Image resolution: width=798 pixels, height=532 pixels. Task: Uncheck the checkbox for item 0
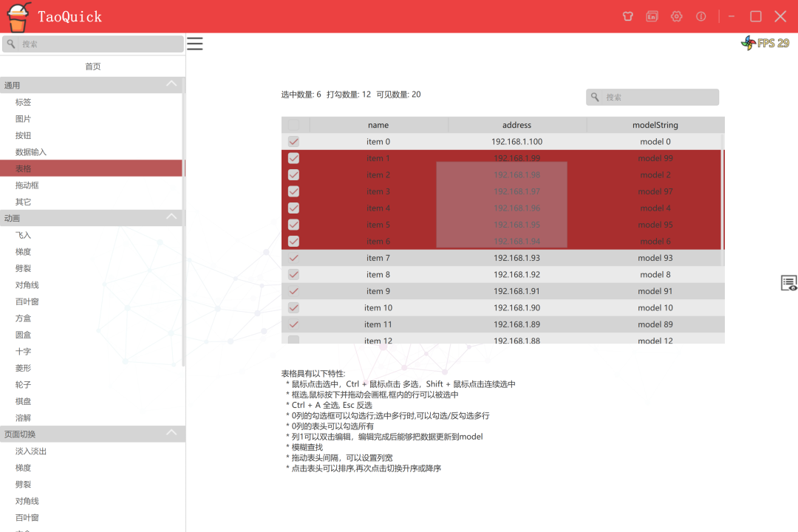(x=293, y=141)
